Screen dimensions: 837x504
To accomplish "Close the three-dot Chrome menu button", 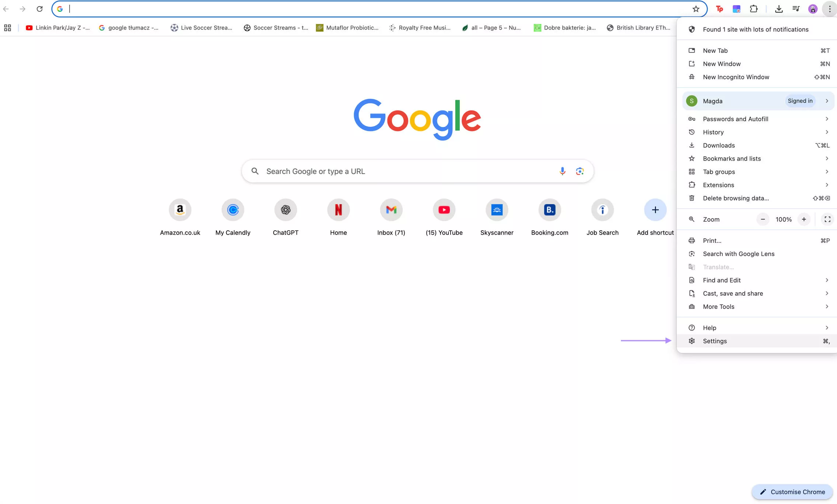I will (x=830, y=9).
